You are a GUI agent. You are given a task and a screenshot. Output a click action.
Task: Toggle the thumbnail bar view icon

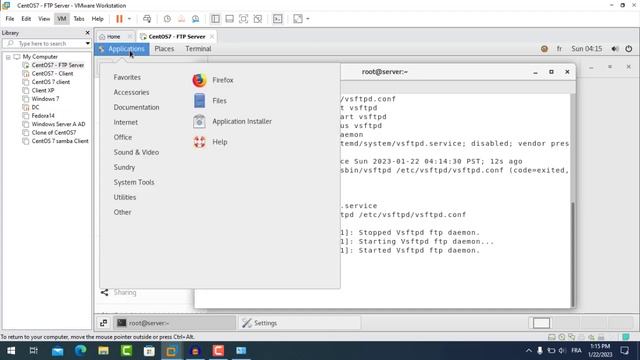tap(229, 19)
